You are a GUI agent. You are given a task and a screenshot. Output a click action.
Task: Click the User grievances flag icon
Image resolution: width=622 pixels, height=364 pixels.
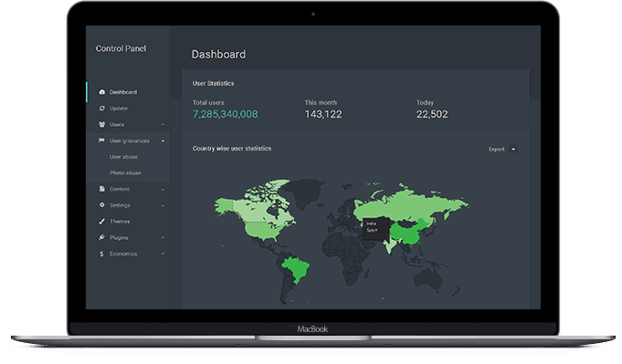pyautogui.click(x=101, y=140)
